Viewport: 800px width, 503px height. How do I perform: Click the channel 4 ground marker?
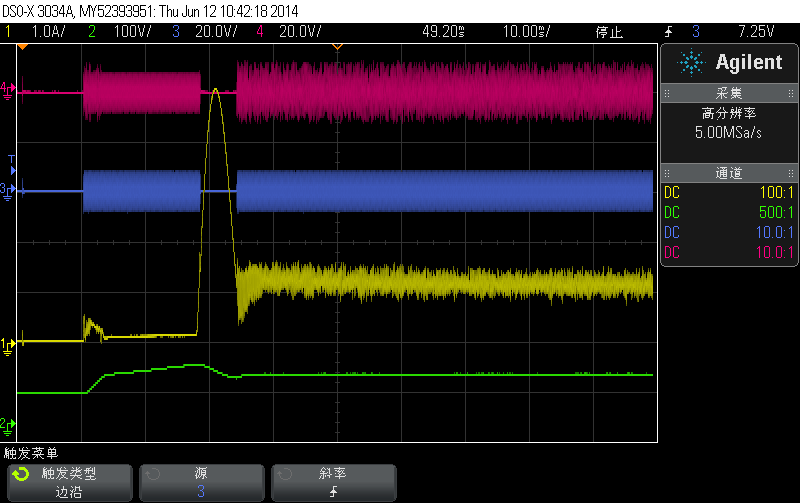coord(7,90)
